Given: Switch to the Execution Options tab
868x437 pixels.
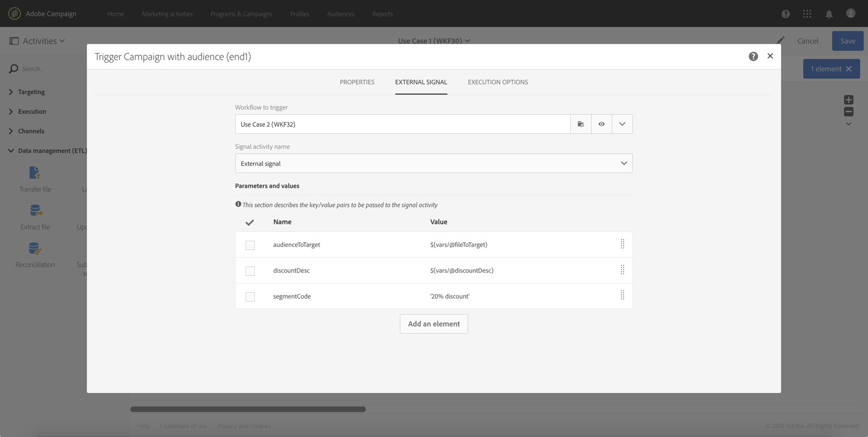Looking at the screenshot, I should click(498, 82).
